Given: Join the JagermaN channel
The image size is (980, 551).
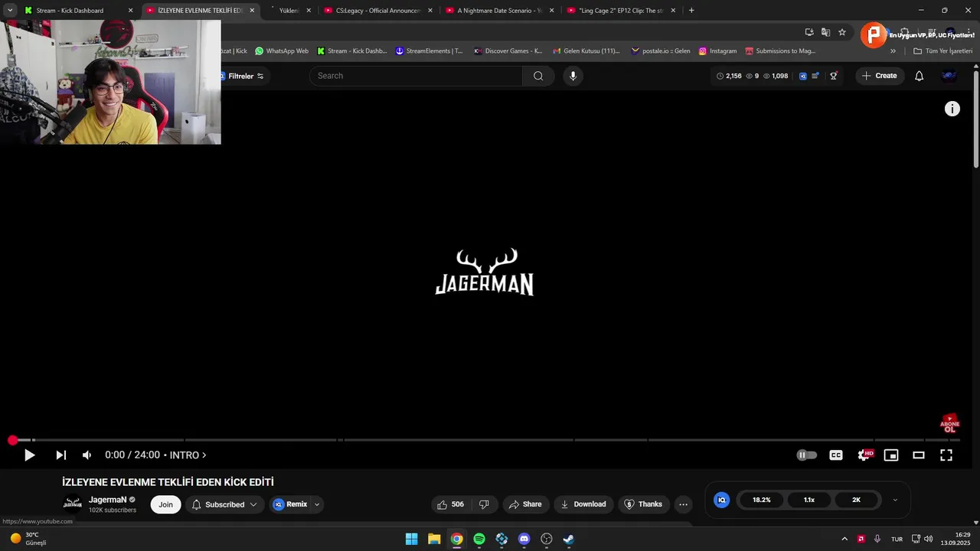Looking at the screenshot, I should [x=165, y=504].
